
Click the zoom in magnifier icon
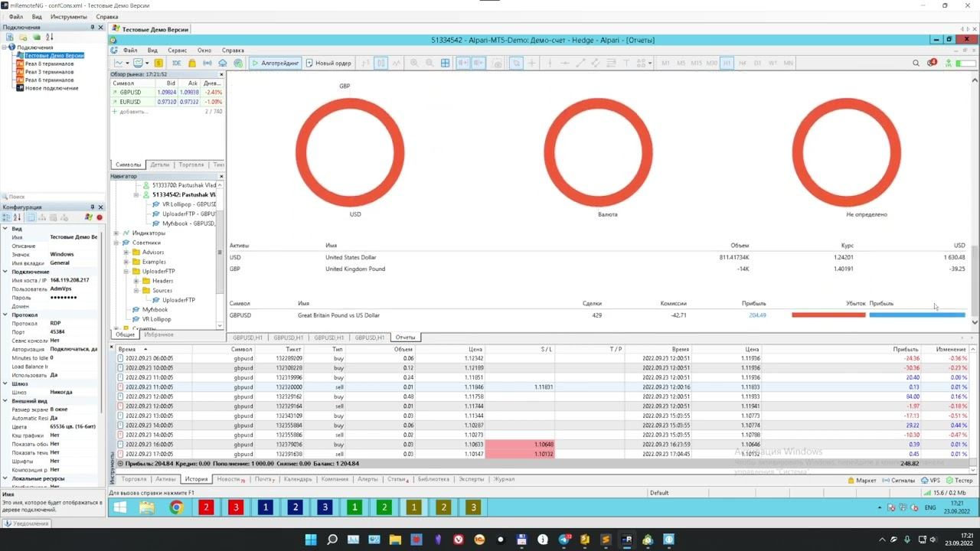(414, 63)
